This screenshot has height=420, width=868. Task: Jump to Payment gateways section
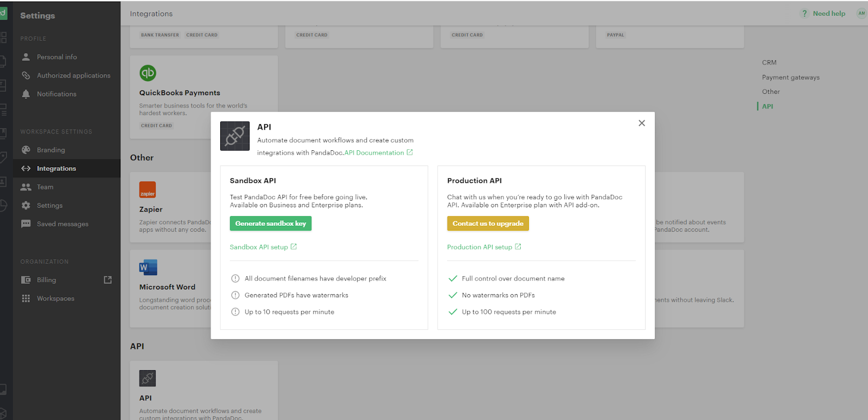click(790, 78)
